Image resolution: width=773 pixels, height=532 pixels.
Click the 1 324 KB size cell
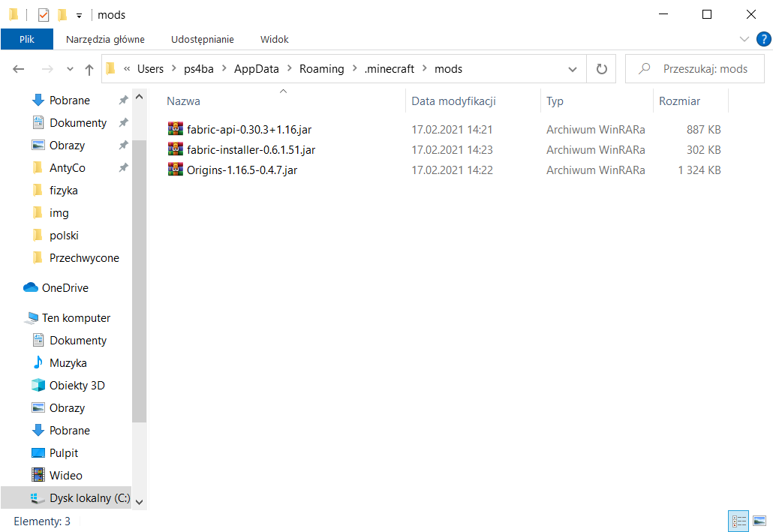699,170
